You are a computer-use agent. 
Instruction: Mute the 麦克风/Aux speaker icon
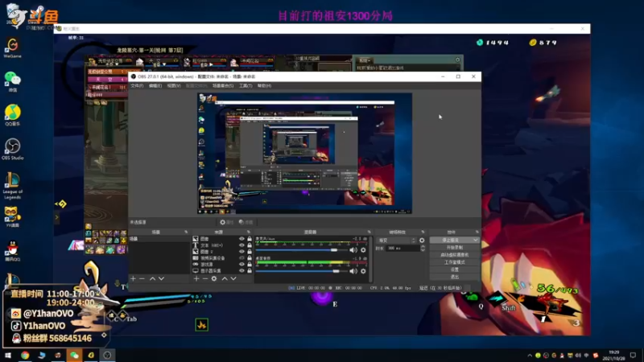pyautogui.click(x=353, y=250)
